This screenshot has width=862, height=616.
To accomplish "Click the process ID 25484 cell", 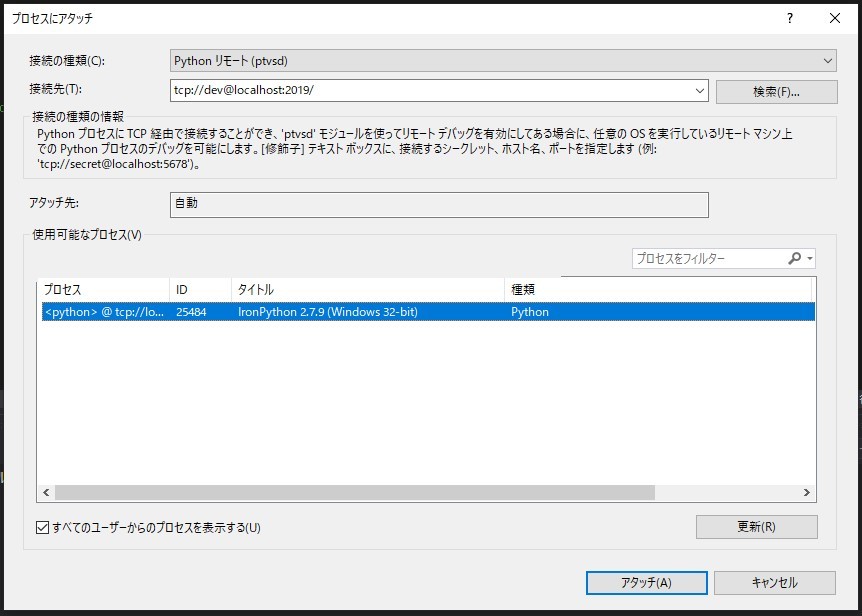I will point(191,312).
